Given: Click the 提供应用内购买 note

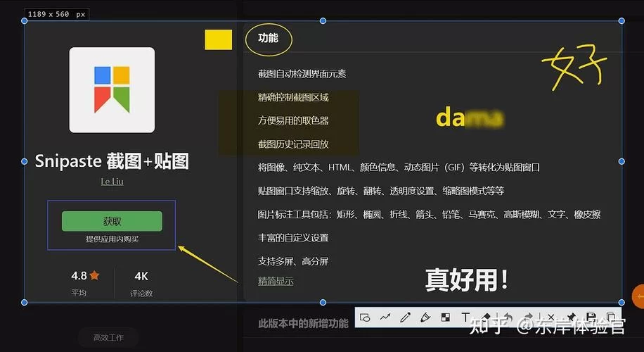Looking at the screenshot, I should (x=112, y=239).
